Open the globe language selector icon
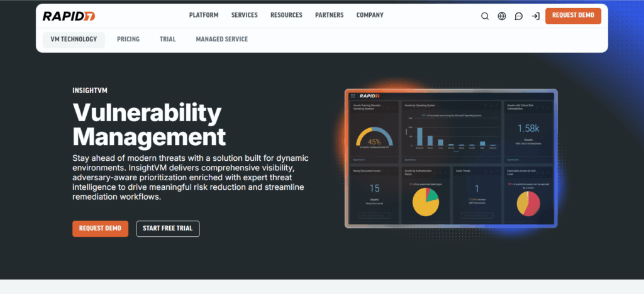Screen dimensions: 644x294 502,16
